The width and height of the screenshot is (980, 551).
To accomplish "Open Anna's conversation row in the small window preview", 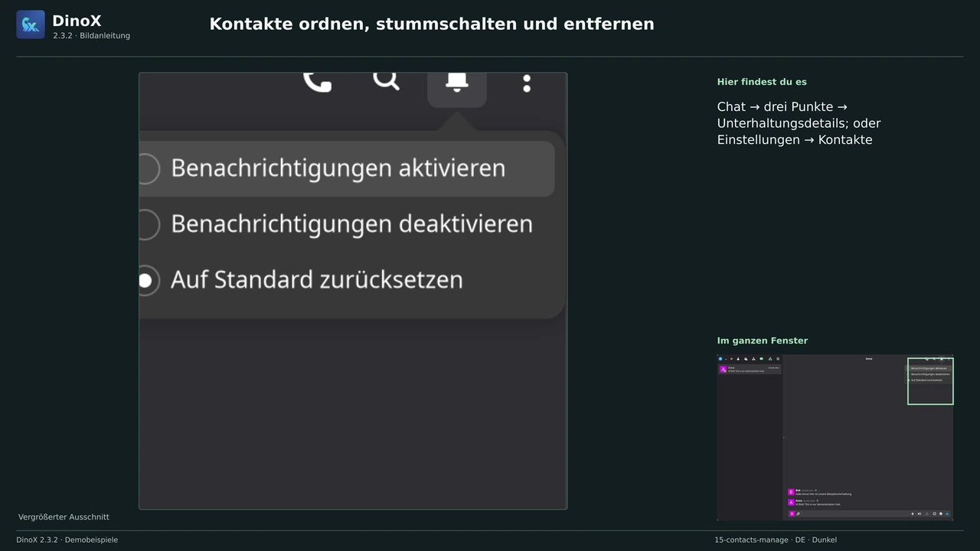I will click(x=750, y=369).
